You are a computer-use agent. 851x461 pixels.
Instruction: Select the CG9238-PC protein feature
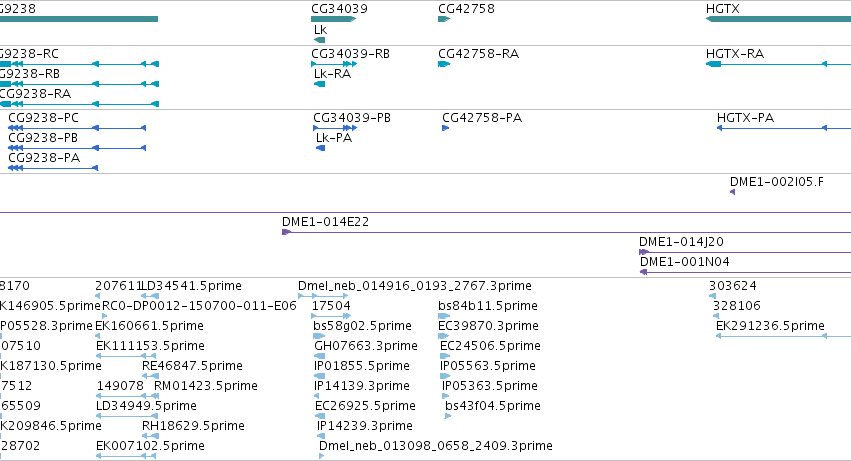tap(77, 128)
